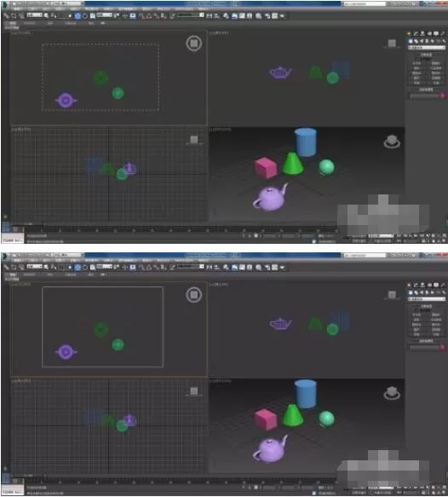448x497 pixels.
Task: Click Top viewport ViewCube in upper screenshot
Action: pyautogui.click(x=194, y=43)
